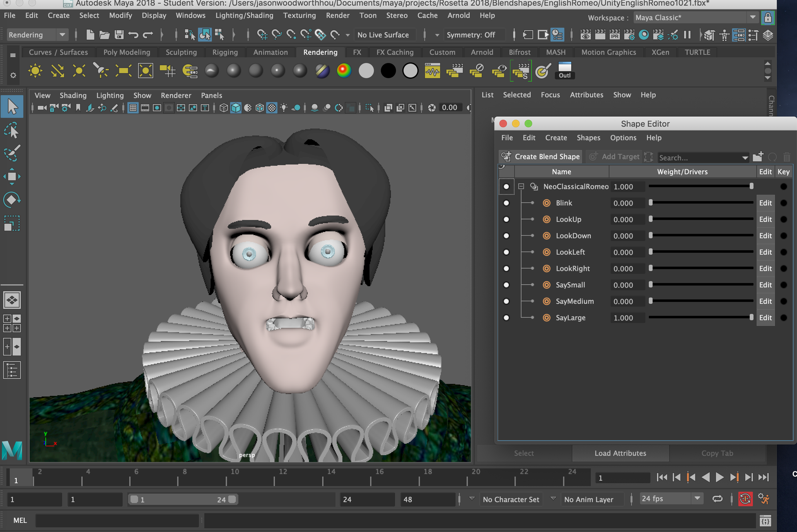Click the Ramp Shader color icon
The image size is (797, 532).
point(344,71)
